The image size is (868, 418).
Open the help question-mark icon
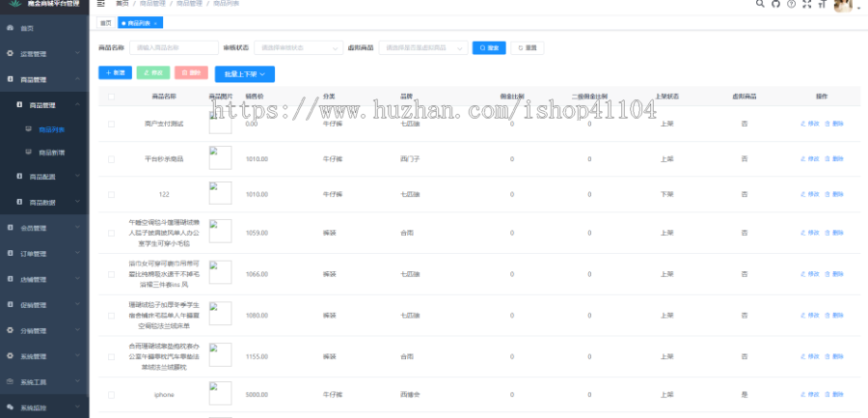tap(791, 3)
